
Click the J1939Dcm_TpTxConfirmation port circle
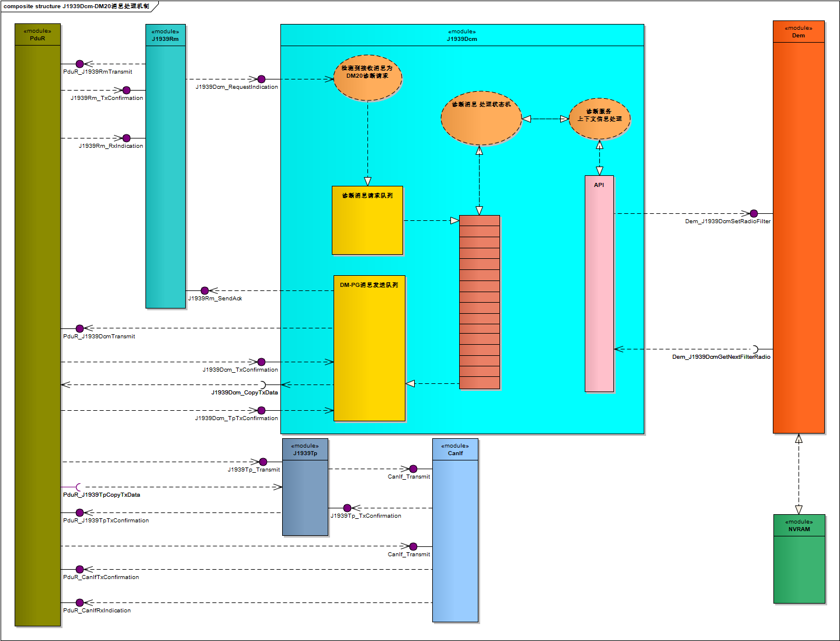(x=261, y=410)
